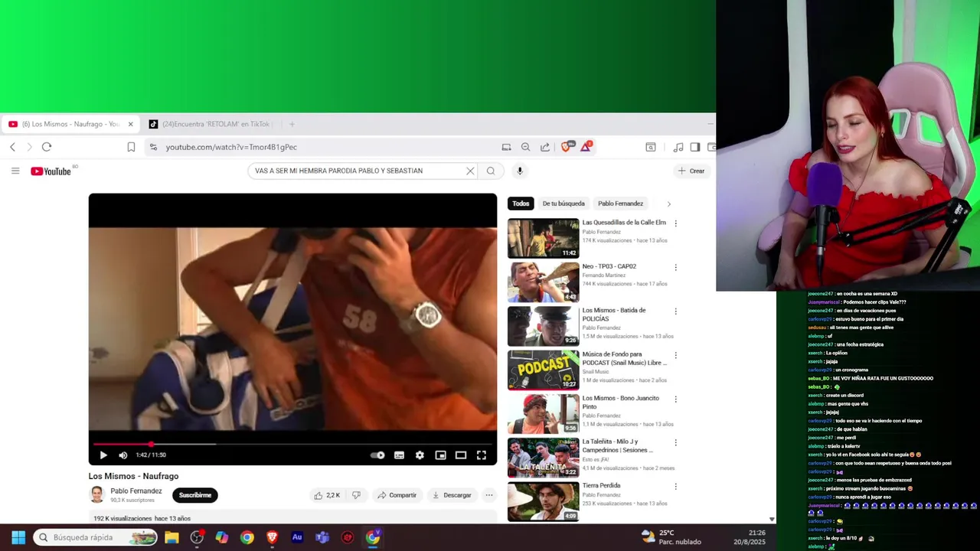This screenshot has width=980, height=551.
Task: Turn on subtitles in the video player
Action: coord(399,455)
